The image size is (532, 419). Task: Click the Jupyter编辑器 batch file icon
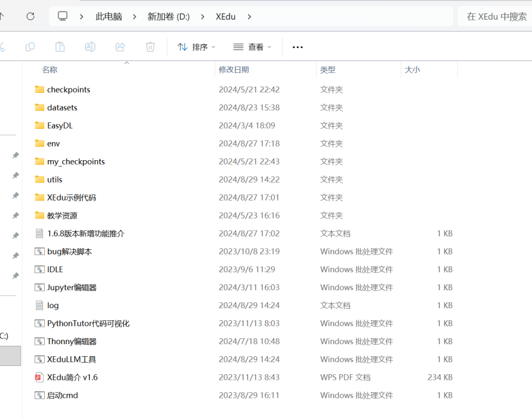(39, 287)
